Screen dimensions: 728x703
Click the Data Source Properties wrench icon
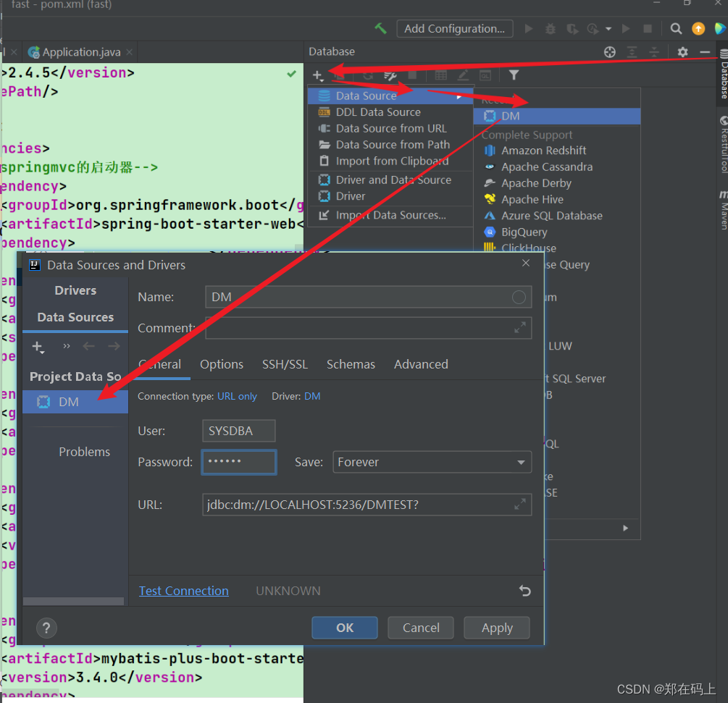click(x=390, y=75)
